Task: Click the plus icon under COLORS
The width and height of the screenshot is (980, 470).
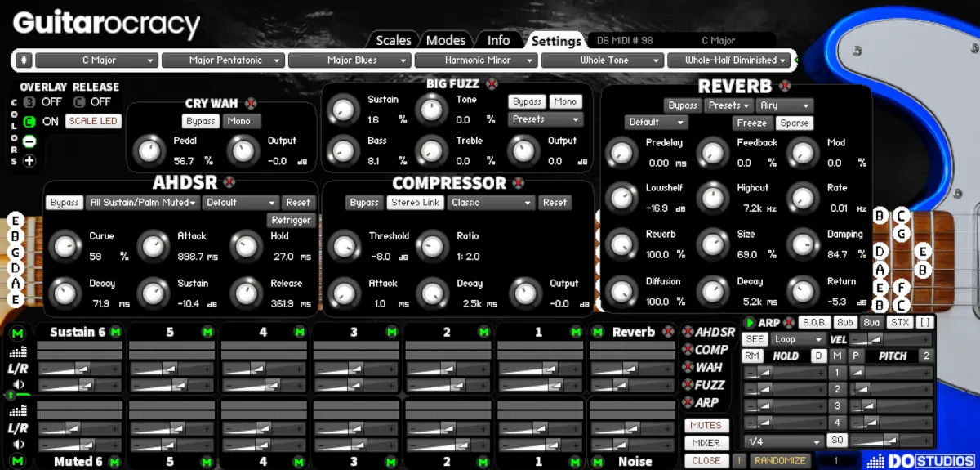Action: 29,160
